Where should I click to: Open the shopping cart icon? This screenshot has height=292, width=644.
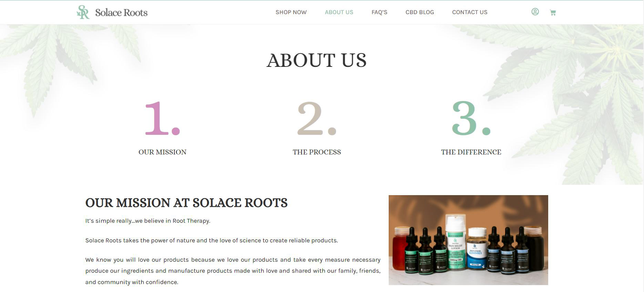[553, 13]
